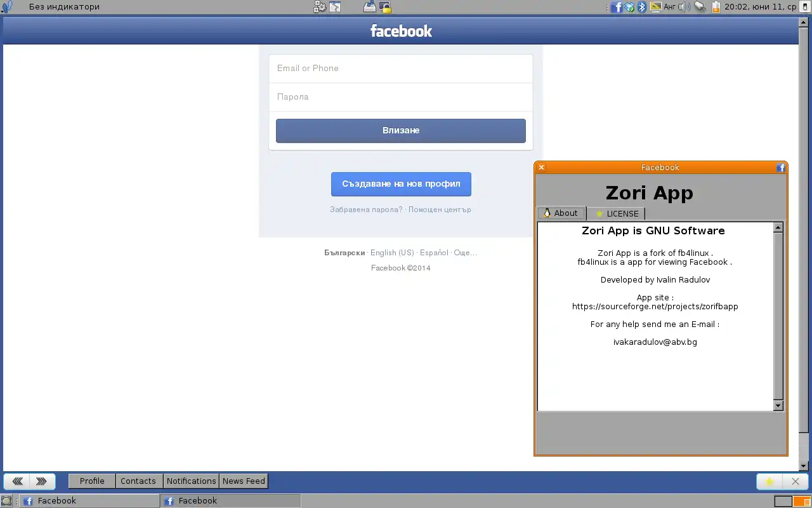Click the Без индикатори panel label
This screenshot has height=508, width=812.
pos(64,7)
